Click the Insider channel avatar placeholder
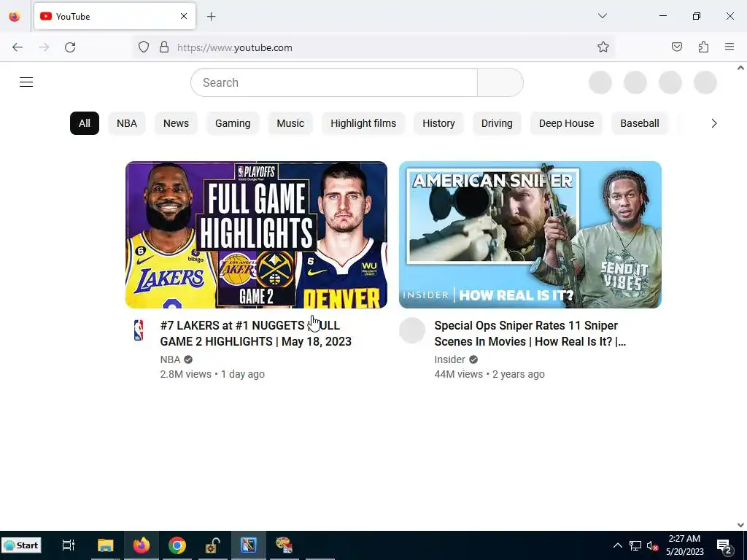Screen dimensions: 747x560 click(412, 330)
